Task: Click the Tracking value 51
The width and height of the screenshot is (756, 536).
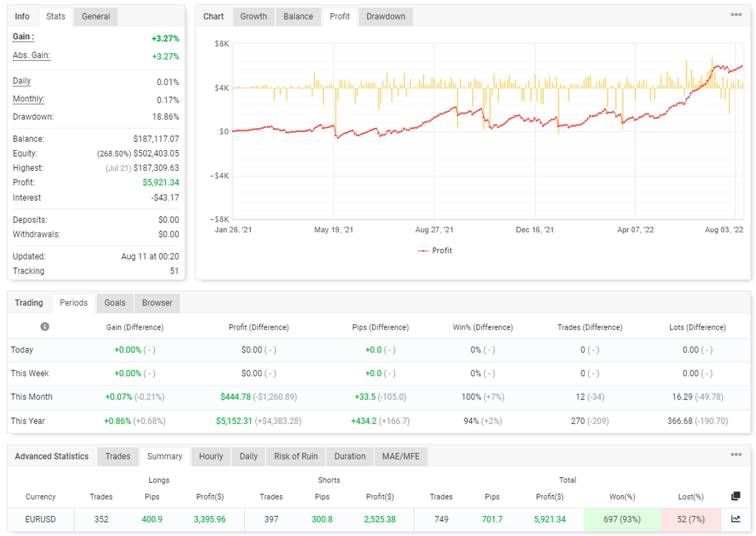Action: click(174, 271)
